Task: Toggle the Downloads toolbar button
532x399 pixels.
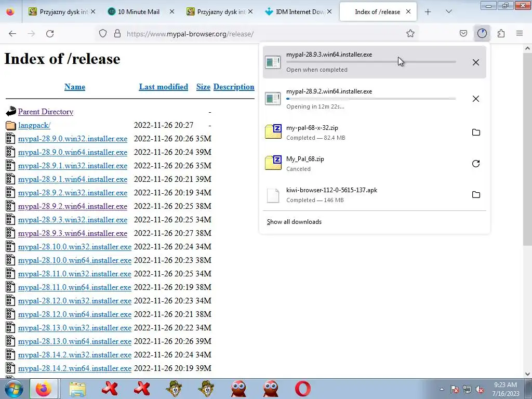Action: tap(482, 33)
